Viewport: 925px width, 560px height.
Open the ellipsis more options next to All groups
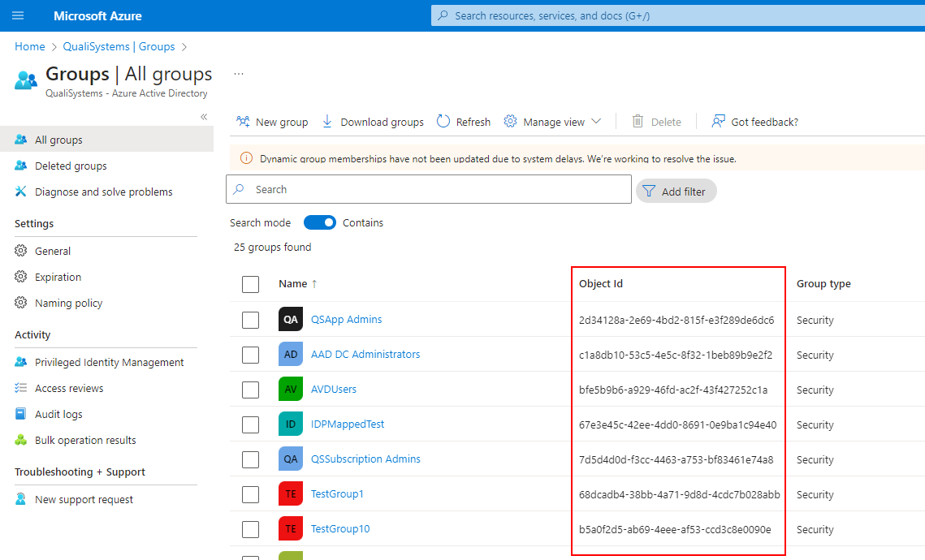[238, 74]
